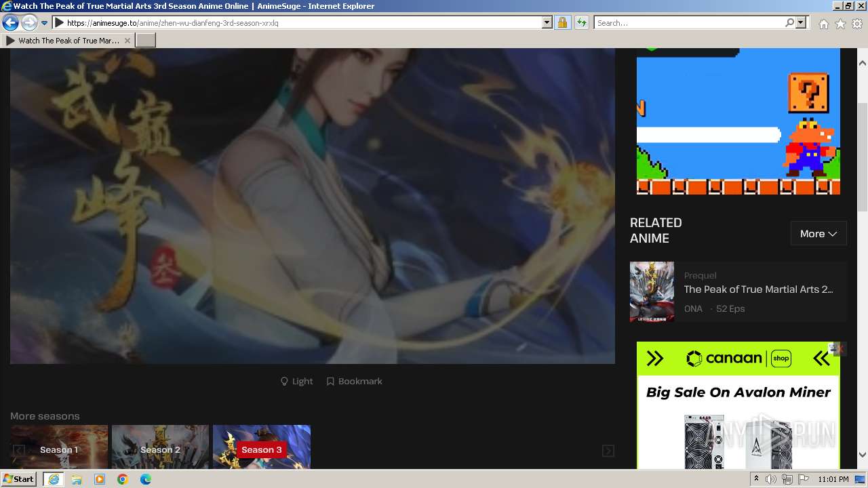
Task: Open the browser Home icon
Action: [823, 24]
